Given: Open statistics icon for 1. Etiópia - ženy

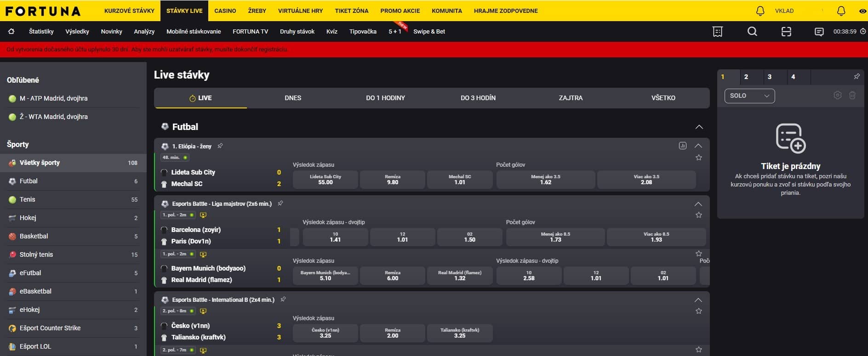Looking at the screenshot, I should (683, 146).
